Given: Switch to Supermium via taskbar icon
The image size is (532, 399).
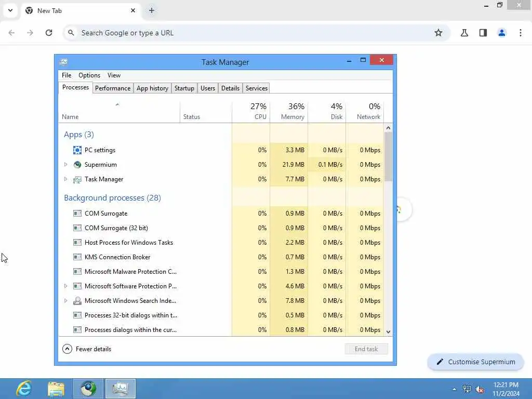Looking at the screenshot, I should (x=88, y=389).
